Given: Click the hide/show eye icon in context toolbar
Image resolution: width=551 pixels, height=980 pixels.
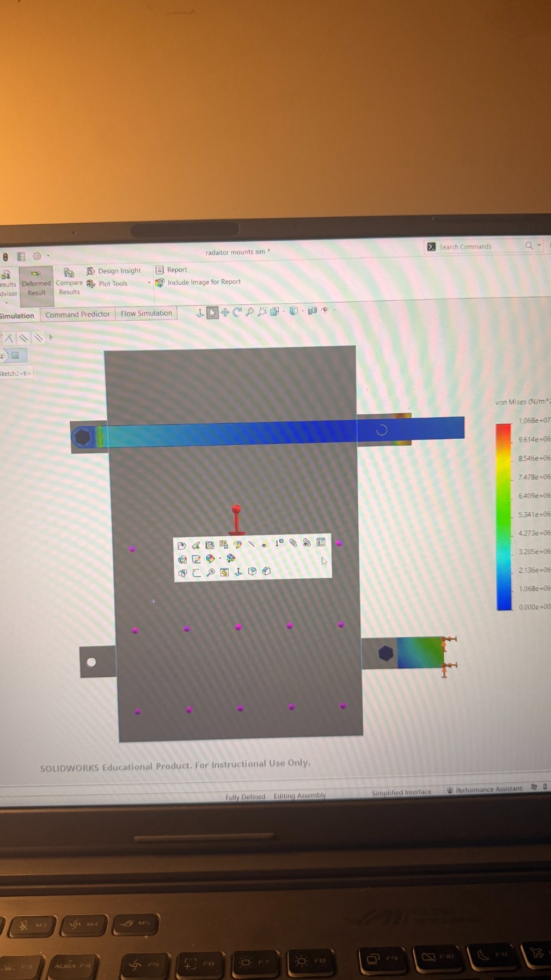Looking at the screenshot, I should (x=264, y=544).
